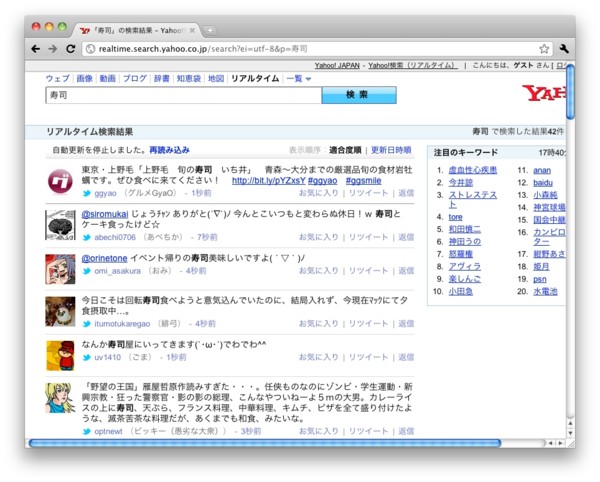Reload the page with the refresh icon
Image resolution: width=600 pixels, height=482 pixels.
(70, 49)
